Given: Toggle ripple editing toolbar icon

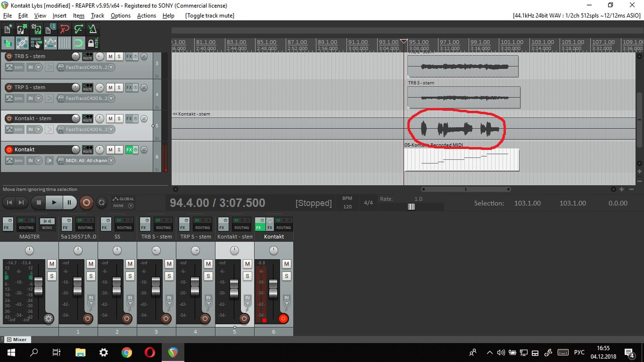Looking at the screenshot, I should point(36,43).
